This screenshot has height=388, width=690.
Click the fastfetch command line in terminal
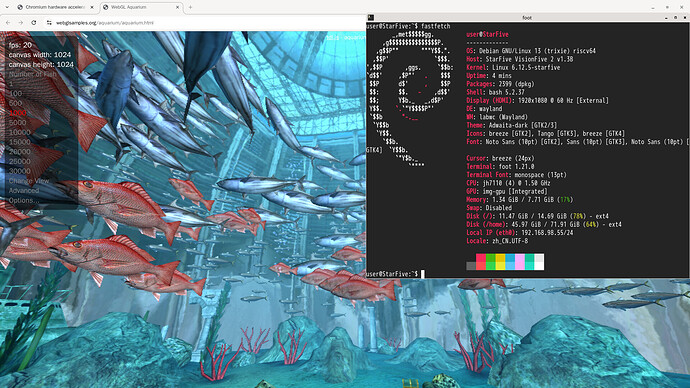[408, 26]
